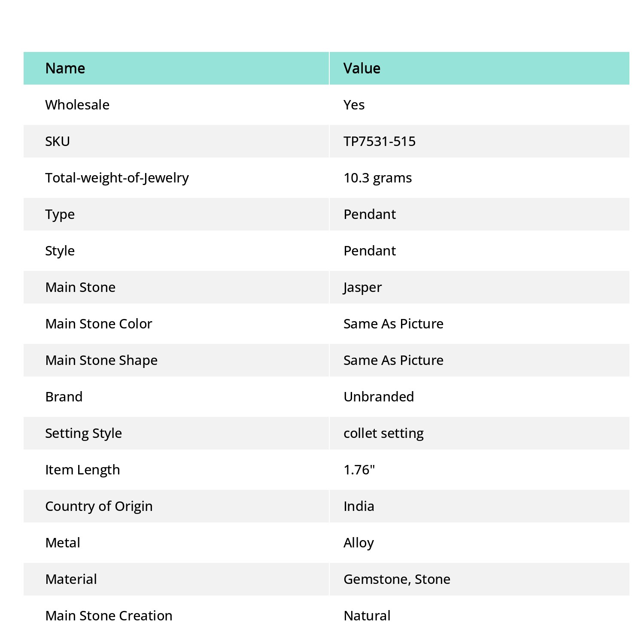Select the Natural value
The image size is (644, 644).
click(367, 616)
